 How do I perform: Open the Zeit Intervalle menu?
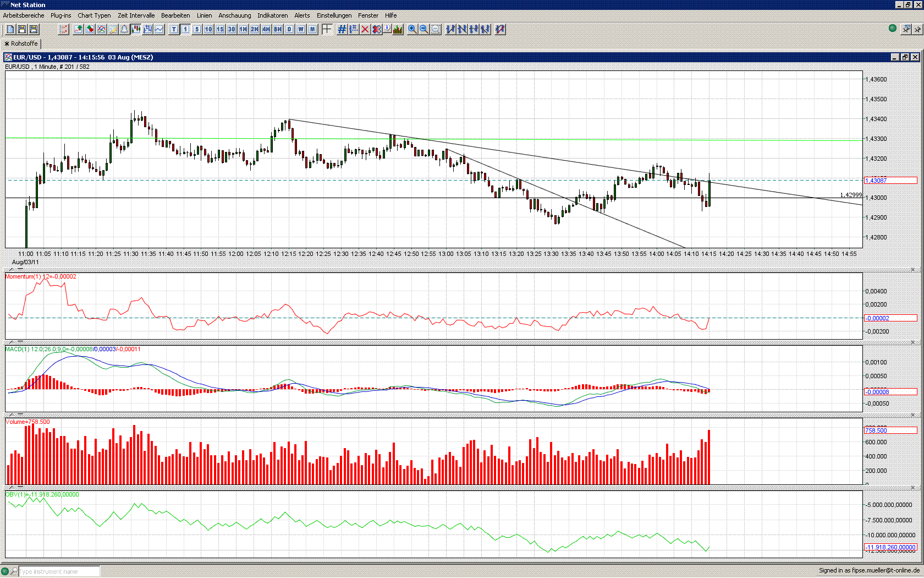(x=136, y=15)
